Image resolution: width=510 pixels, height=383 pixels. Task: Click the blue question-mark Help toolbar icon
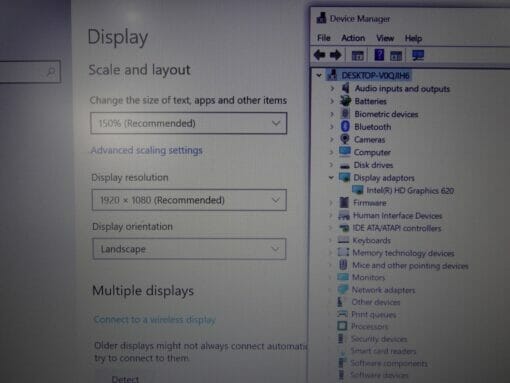click(379, 54)
